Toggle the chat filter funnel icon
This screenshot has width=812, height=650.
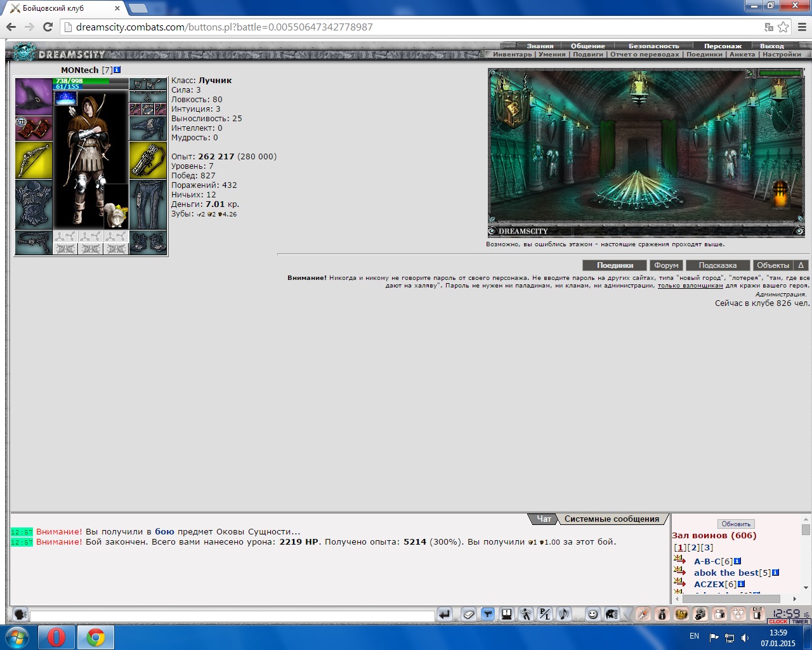(488, 614)
